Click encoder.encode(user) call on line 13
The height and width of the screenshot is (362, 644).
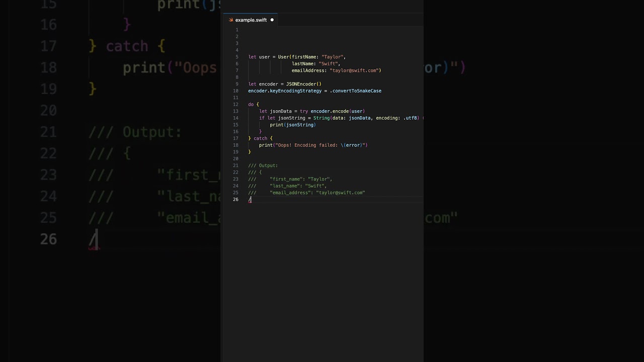338,111
